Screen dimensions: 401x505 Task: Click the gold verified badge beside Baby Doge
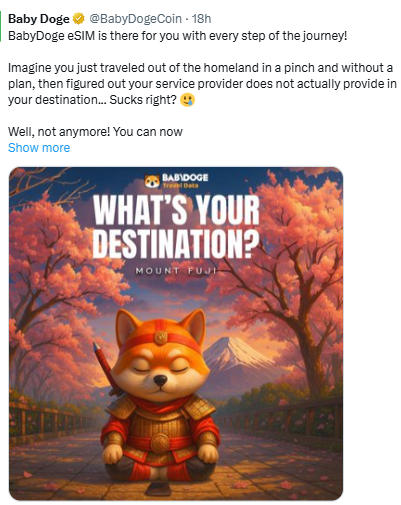[78, 19]
